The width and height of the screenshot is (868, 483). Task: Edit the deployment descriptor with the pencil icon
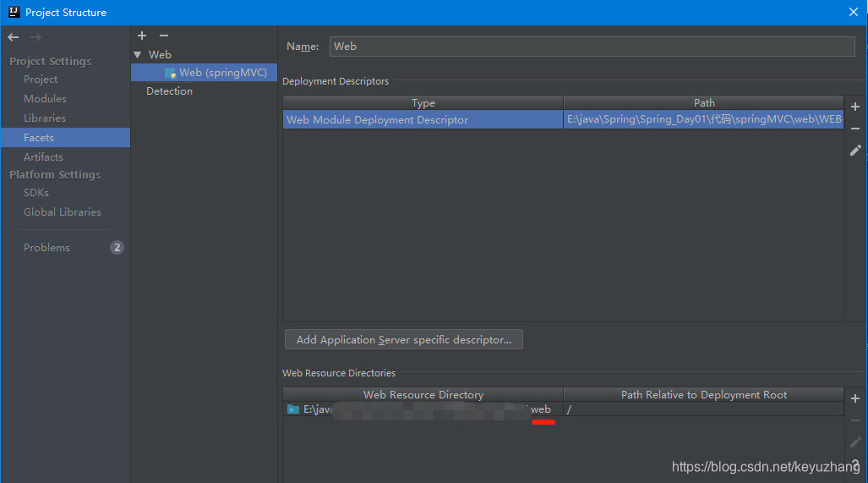pos(855,150)
